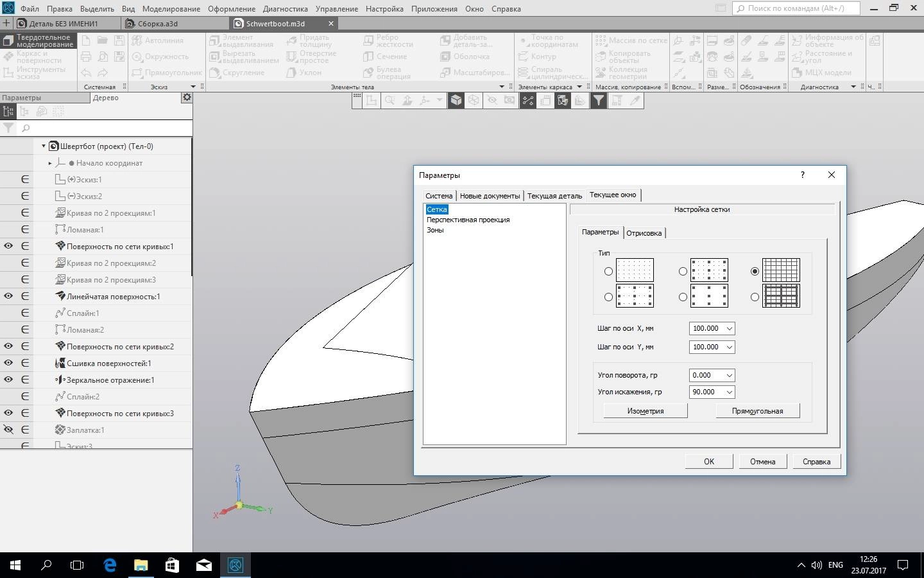The image size is (924, 578).
Task: Click the KOMPAS-3D taskbar icon
Action: pos(235,565)
